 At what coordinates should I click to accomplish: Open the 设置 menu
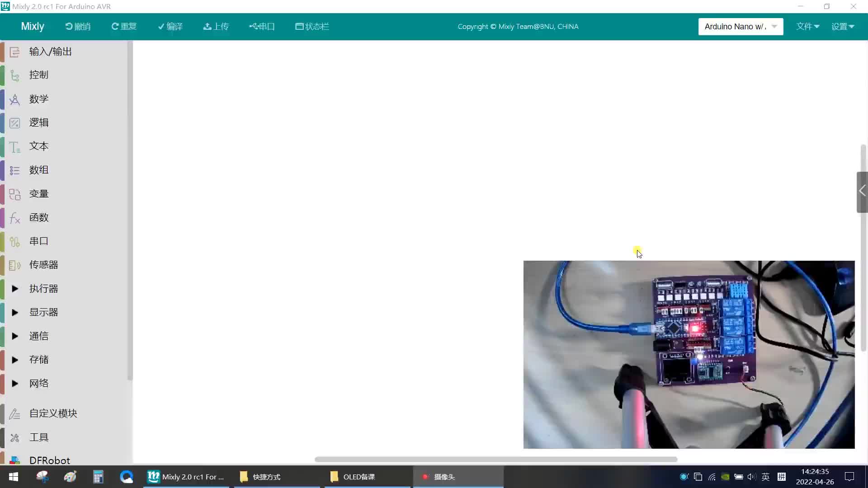tap(843, 27)
